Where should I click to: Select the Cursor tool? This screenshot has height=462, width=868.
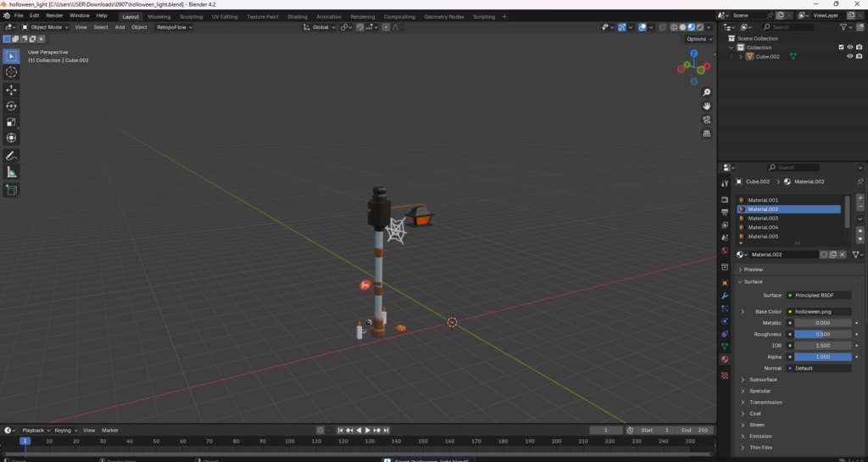pyautogui.click(x=11, y=72)
